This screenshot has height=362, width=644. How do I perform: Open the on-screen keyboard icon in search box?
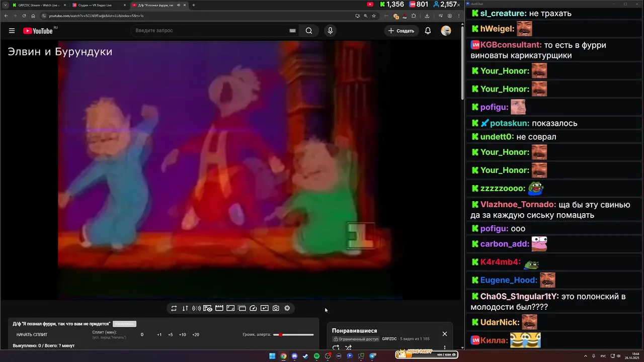(x=292, y=31)
